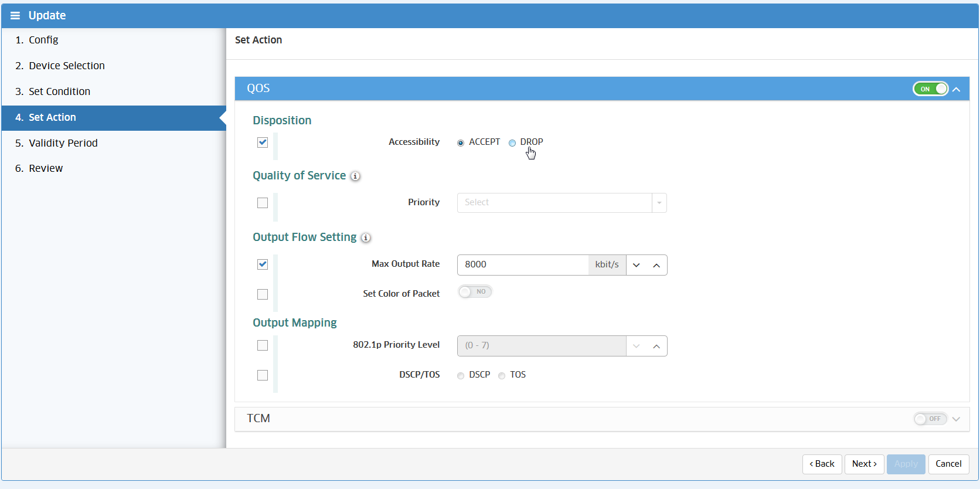Enable the Priority checkbox
This screenshot has width=980, height=489.
[x=263, y=203]
